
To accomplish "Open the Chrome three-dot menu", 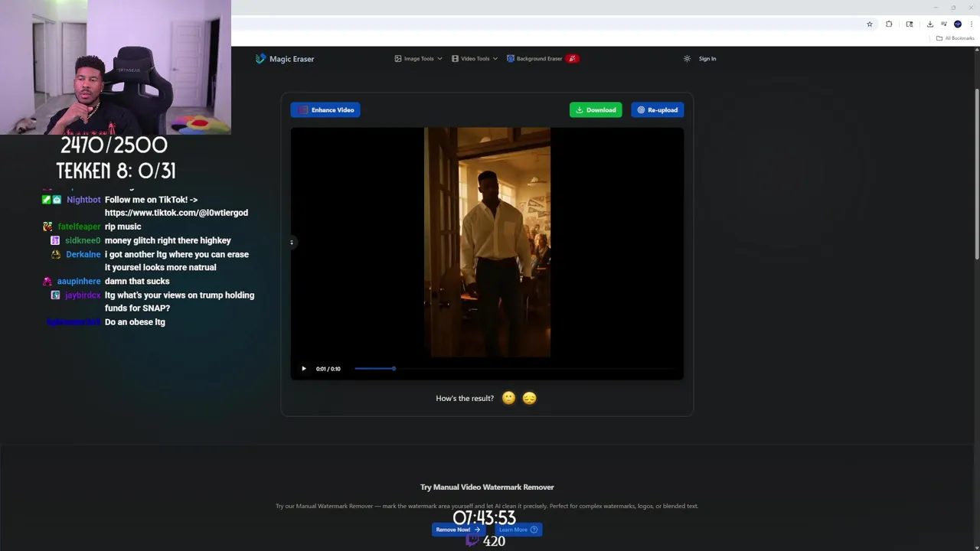I will click(972, 24).
